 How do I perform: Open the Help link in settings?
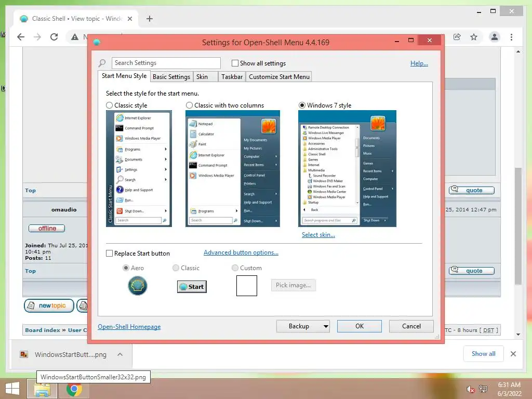pos(419,63)
